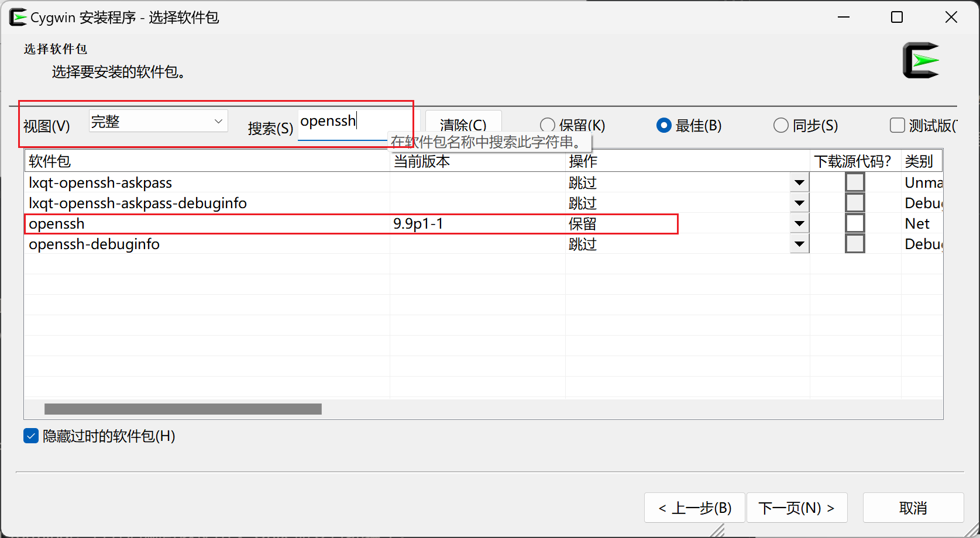Viewport: 980px width, 538px height.
Task: Enable the 测试版 test version checkbox
Action: tap(897, 125)
